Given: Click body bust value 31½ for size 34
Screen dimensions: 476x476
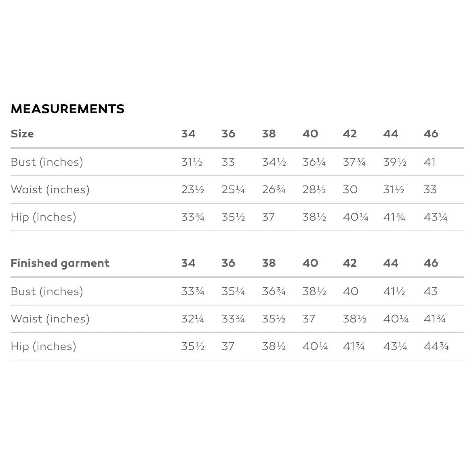Looking at the screenshot, I should (192, 162).
